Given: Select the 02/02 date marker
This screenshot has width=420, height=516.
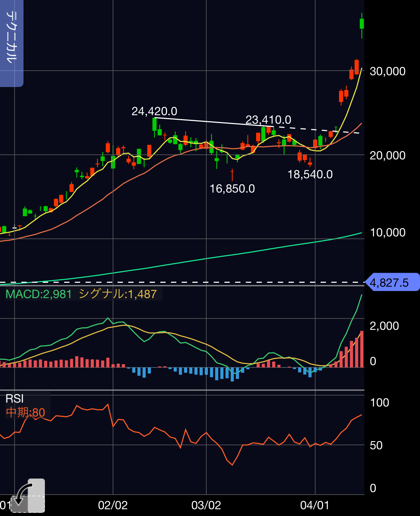Looking at the screenshot, I should pos(113,505).
